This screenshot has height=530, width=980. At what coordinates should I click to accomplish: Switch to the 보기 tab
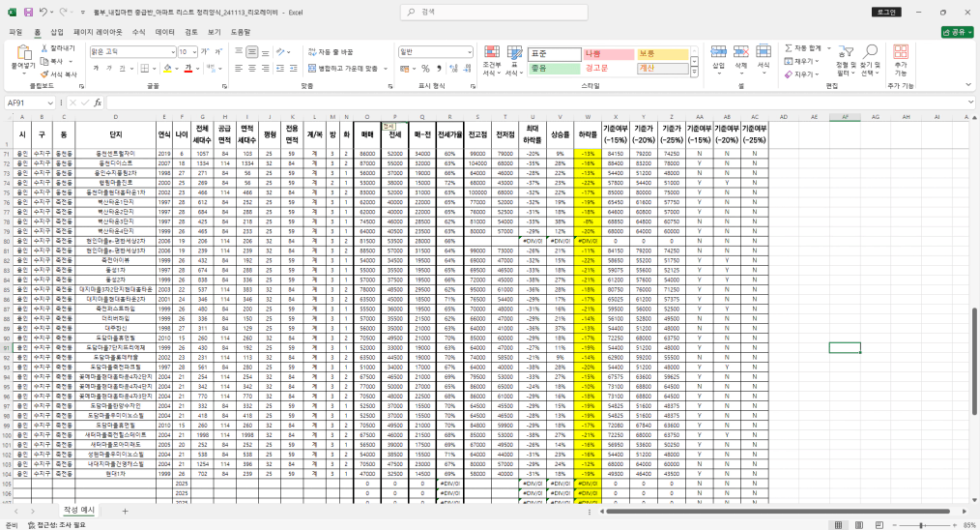pyautogui.click(x=215, y=32)
